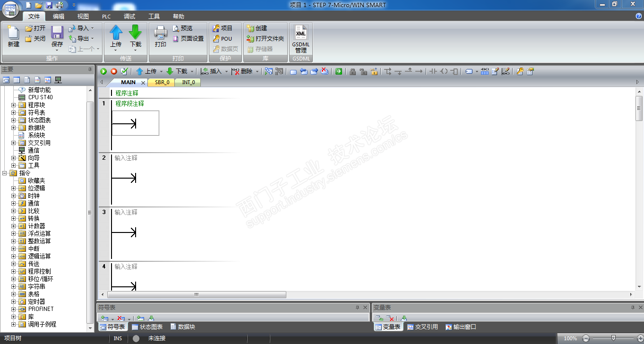Screen dimensions: 644x344
Task: Click 上传 in the editor toolbar
Action: pyautogui.click(x=146, y=71)
